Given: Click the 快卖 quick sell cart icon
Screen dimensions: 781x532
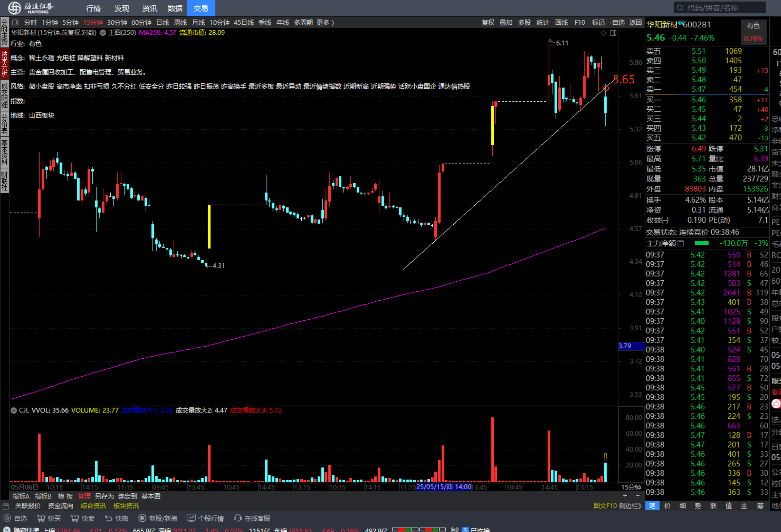Looking at the screenshot, I should [x=75, y=518].
